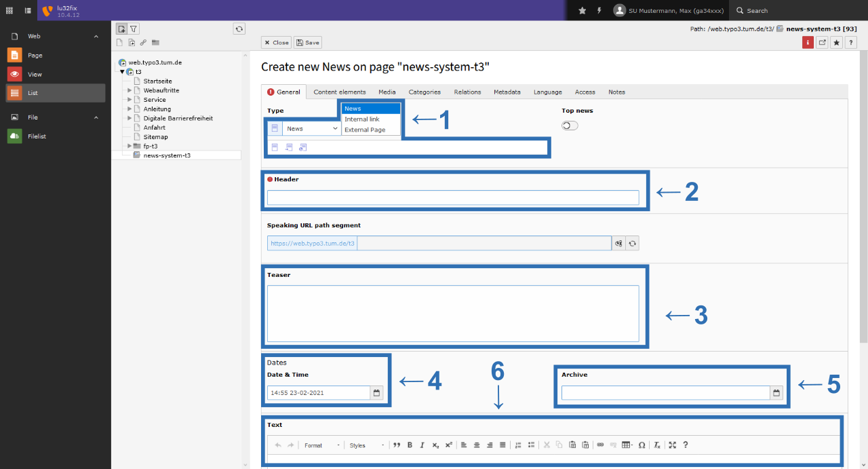868x469 pixels.
Task: Click into the Teaser text area
Action: pyautogui.click(x=453, y=314)
